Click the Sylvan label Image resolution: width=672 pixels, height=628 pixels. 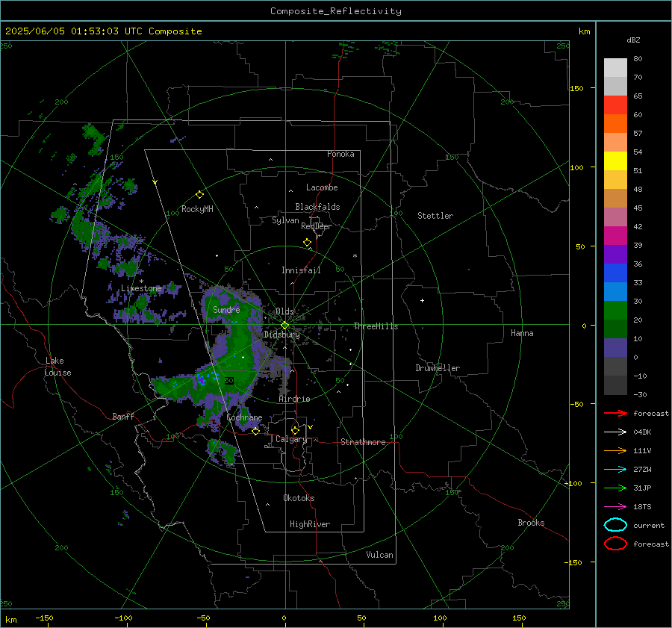pos(285,220)
